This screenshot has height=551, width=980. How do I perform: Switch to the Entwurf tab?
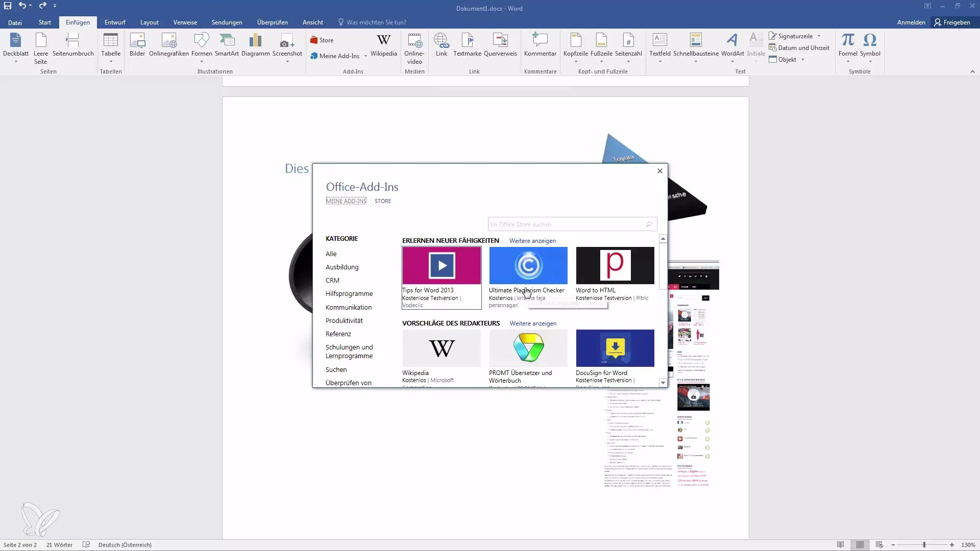tap(115, 22)
